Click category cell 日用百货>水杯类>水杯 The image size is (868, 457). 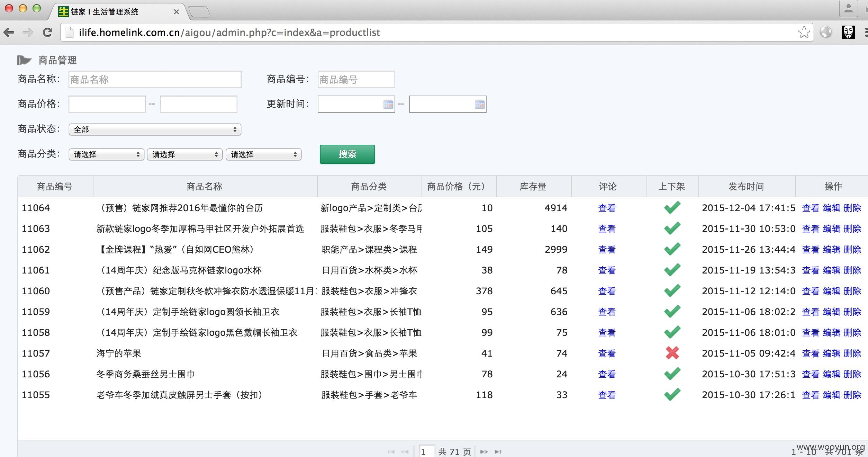369,270
